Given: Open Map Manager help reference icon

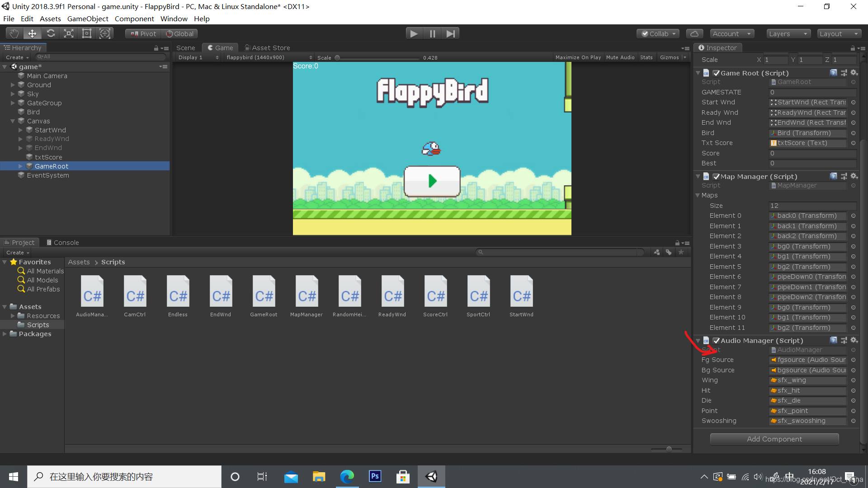Looking at the screenshot, I should pyautogui.click(x=834, y=176).
